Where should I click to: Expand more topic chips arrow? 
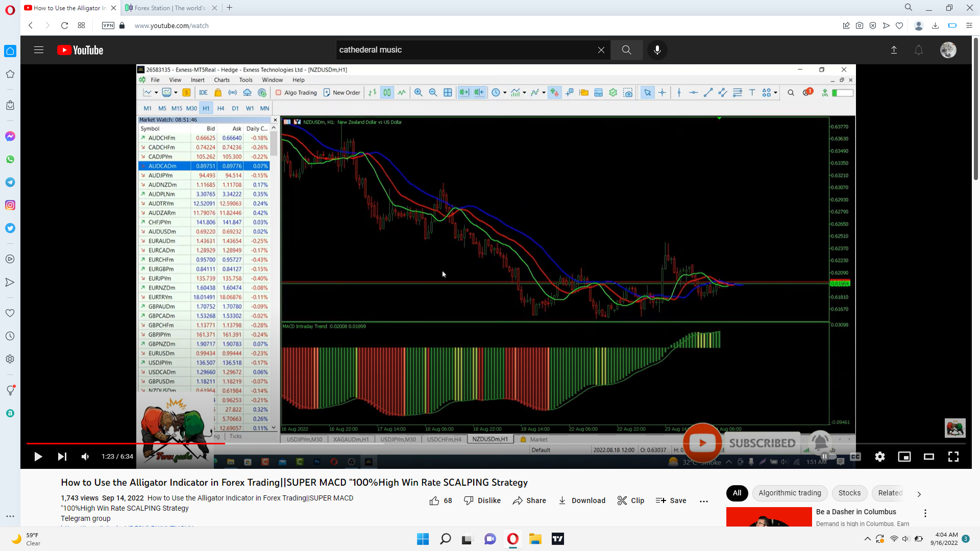click(x=919, y=494)
